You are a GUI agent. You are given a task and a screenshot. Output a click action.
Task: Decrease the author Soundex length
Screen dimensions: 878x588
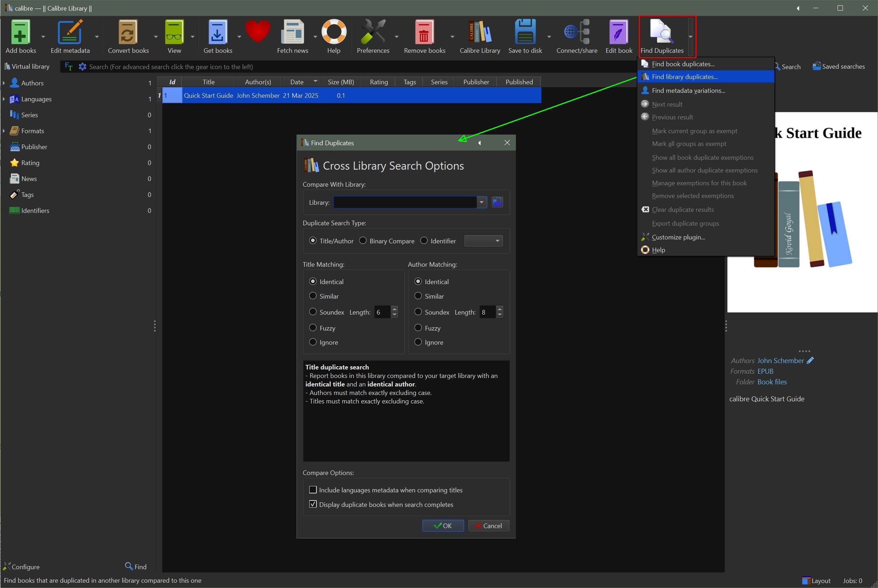(x=499, y=315)
